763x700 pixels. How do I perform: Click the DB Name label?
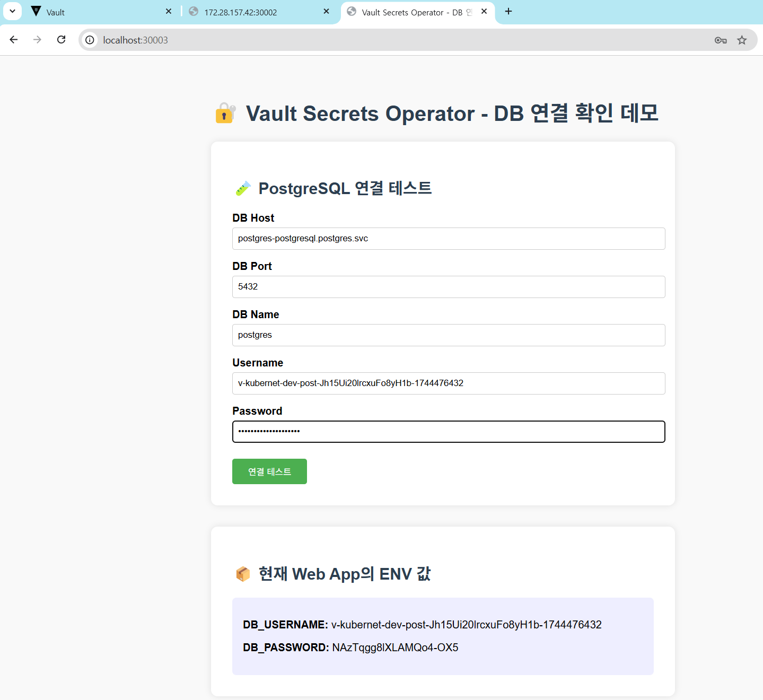point(256,314)
